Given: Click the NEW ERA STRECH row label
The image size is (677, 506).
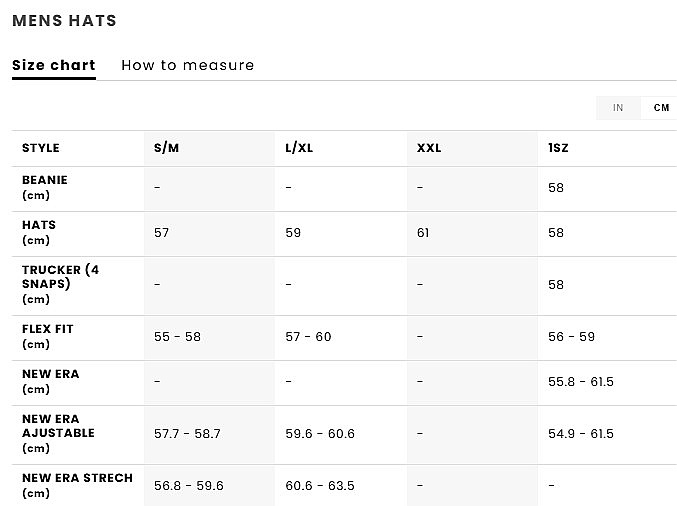Looking at the screenshot, I should pyautogui.click(x=77, y=484).
